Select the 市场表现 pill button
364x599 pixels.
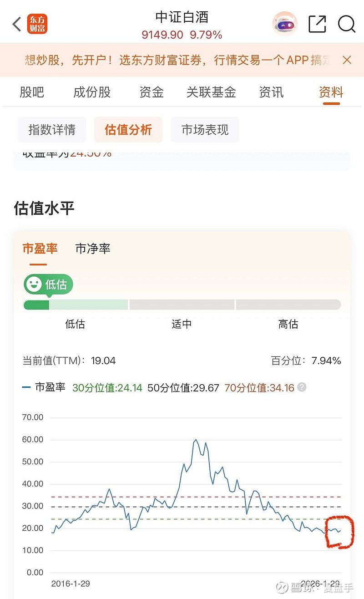[x=205, y=130]
